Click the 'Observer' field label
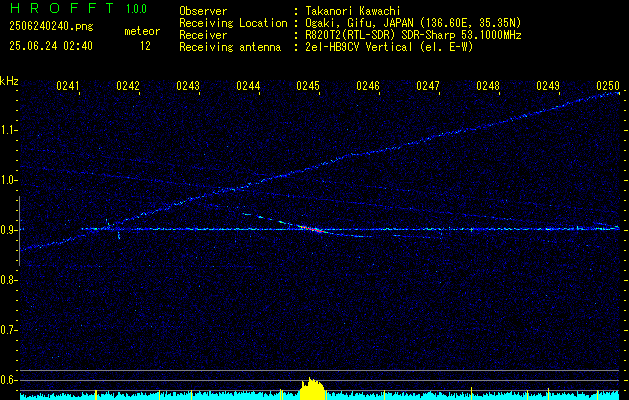629x400 pixels. click(203, 11)
